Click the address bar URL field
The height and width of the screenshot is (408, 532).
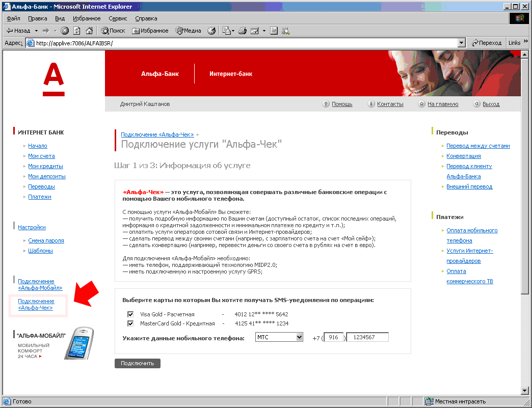[x=242, y=43]
